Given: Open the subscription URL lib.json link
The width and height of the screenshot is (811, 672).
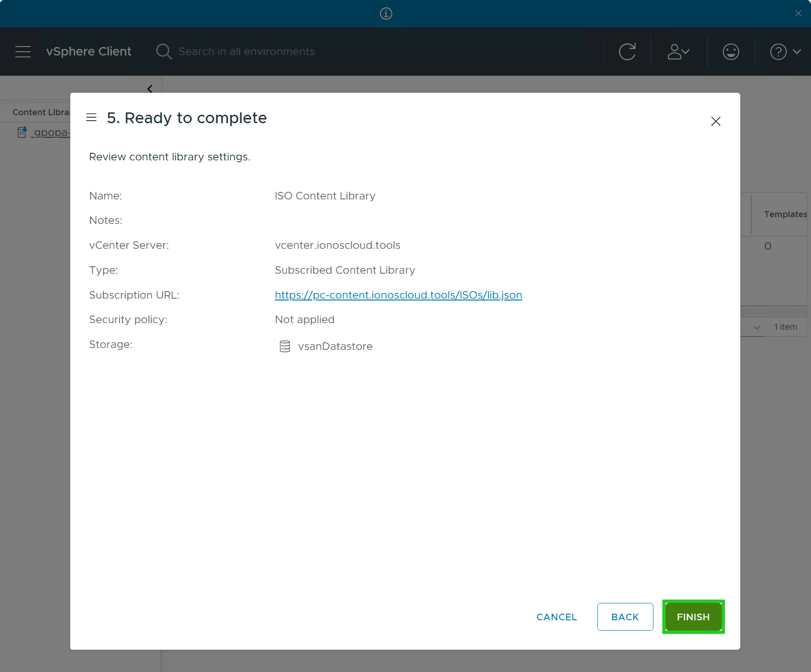Looking at the screenshot, I should point(398,295).
